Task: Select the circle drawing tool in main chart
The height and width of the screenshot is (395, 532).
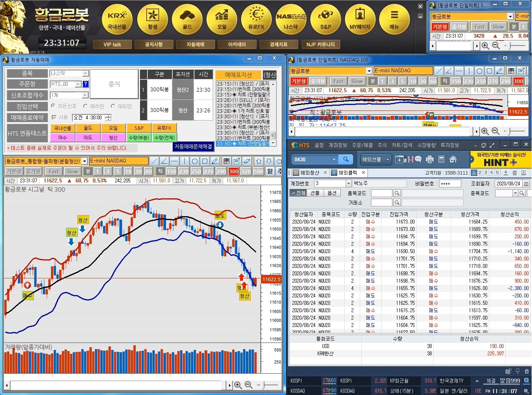Action: (x=194, y=161)
